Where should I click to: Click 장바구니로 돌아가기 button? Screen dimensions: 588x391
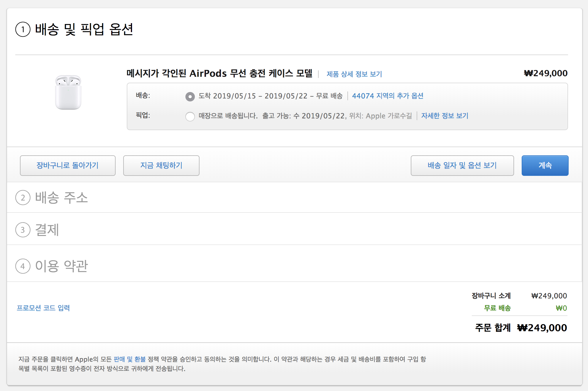tap(67, 166)
